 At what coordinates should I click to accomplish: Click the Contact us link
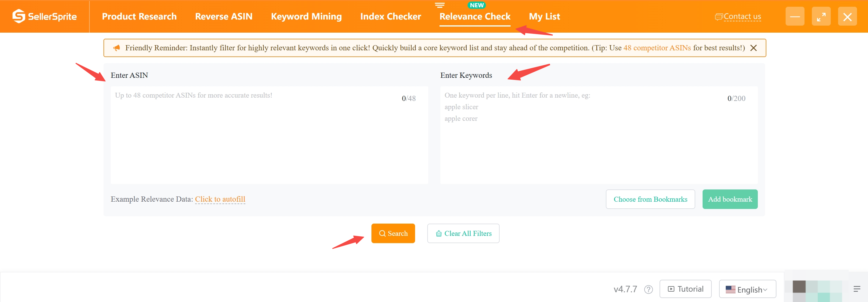(738, 16)
